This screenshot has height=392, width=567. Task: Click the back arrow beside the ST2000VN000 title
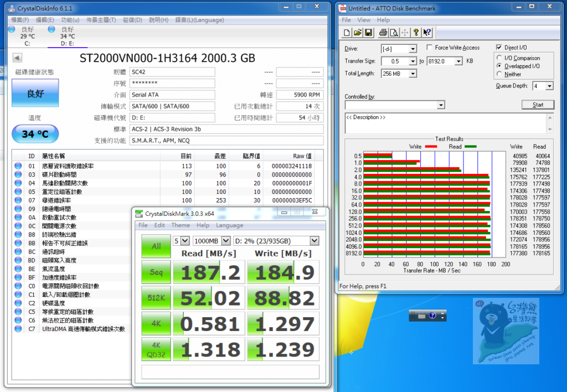[x=17, y=58]
